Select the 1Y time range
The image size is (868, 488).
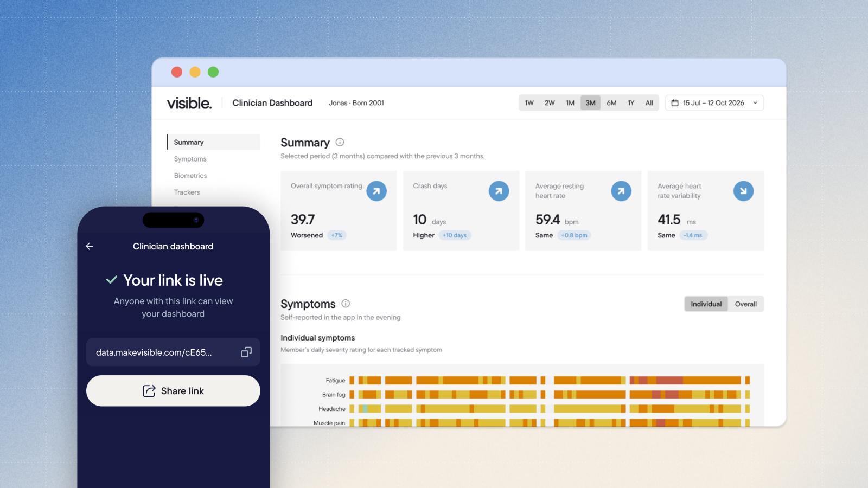(631, 103)
